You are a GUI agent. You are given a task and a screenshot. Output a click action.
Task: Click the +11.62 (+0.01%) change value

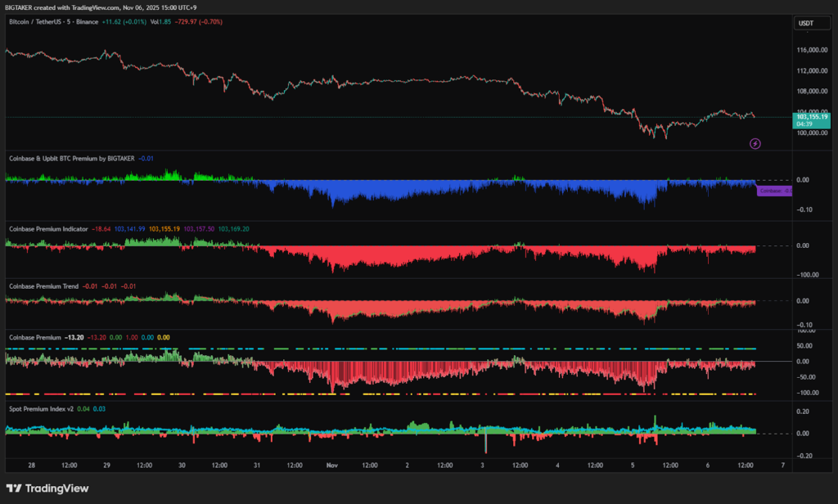[x=124, y=22]
